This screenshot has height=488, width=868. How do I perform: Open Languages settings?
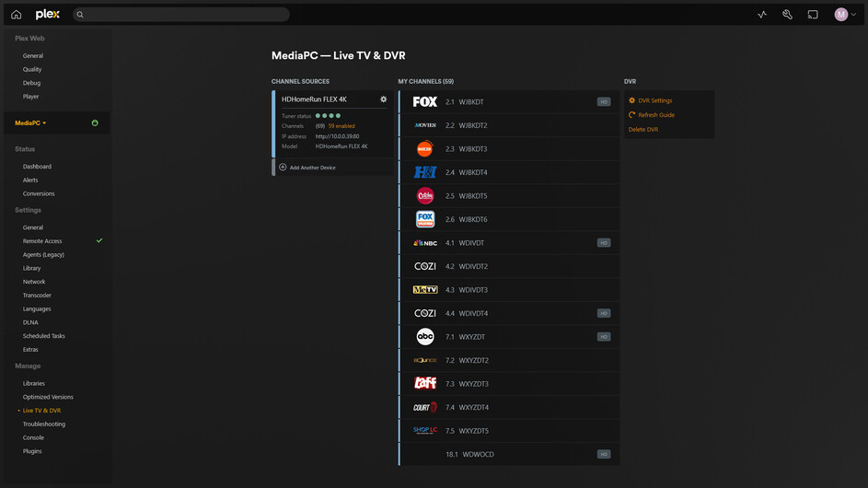[37, 308]
